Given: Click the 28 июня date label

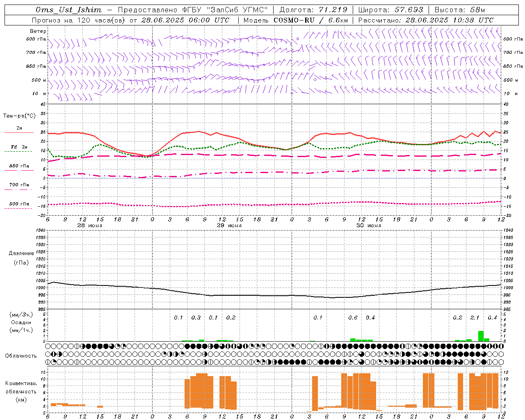Looking at the screenshot, I should tap(90, 226).
